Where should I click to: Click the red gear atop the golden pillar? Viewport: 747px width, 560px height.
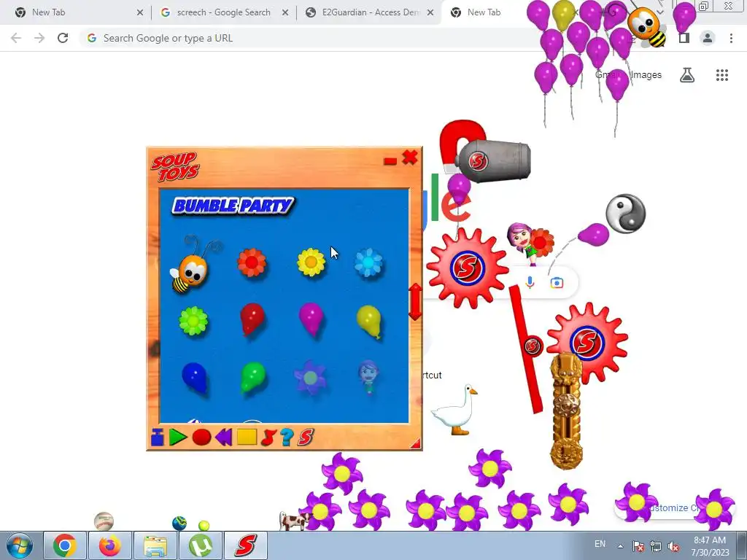[587, 342]
